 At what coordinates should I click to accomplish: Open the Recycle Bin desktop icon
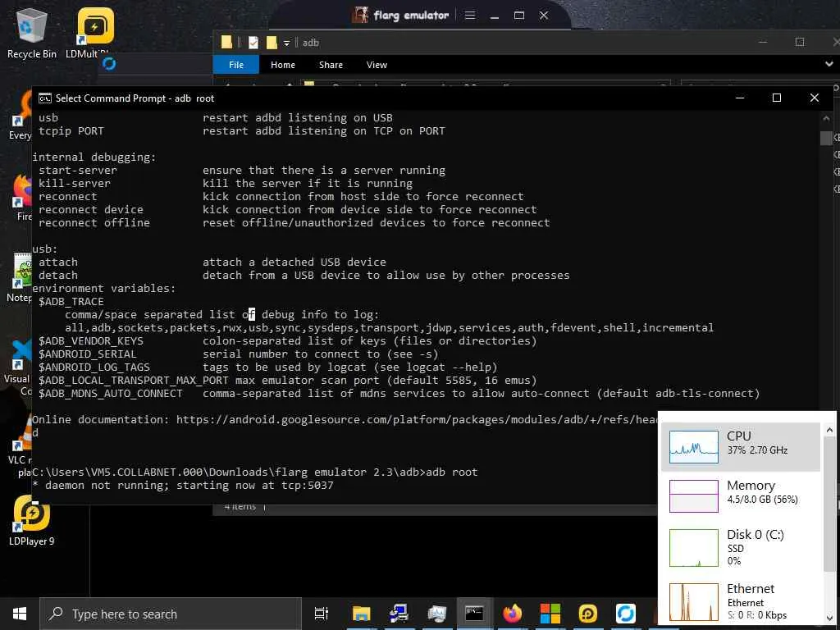32,33
